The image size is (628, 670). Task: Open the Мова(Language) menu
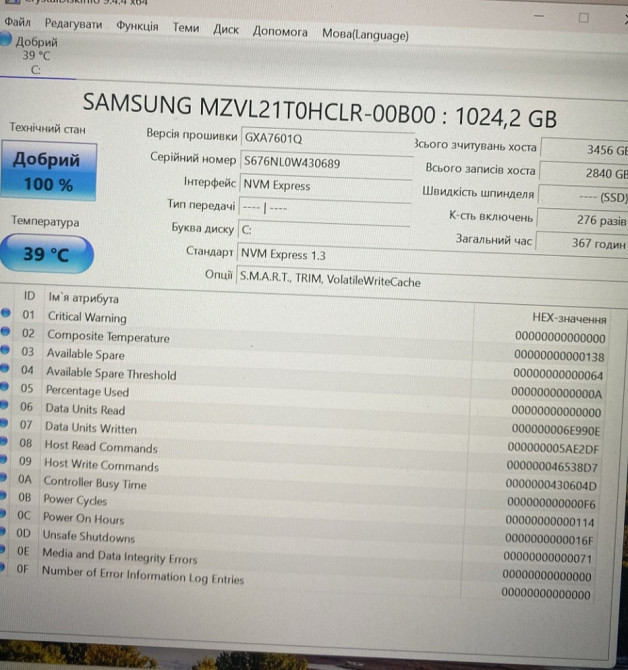coord(365,35)
